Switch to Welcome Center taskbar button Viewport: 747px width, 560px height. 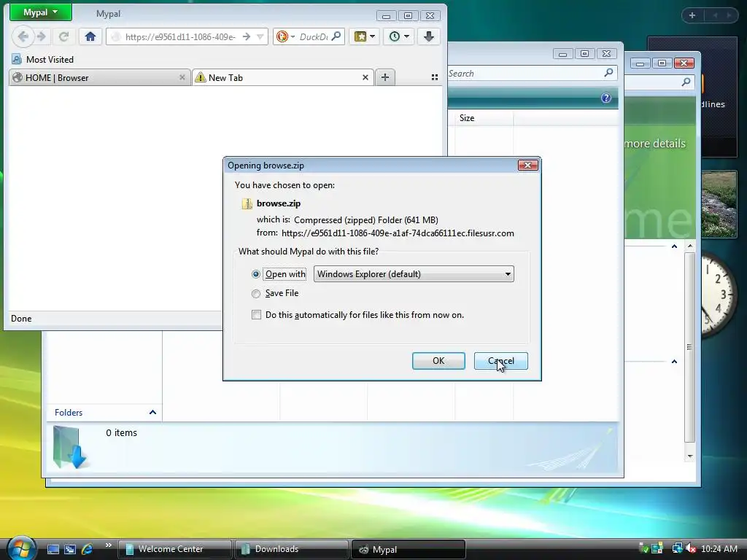[174, 549]
